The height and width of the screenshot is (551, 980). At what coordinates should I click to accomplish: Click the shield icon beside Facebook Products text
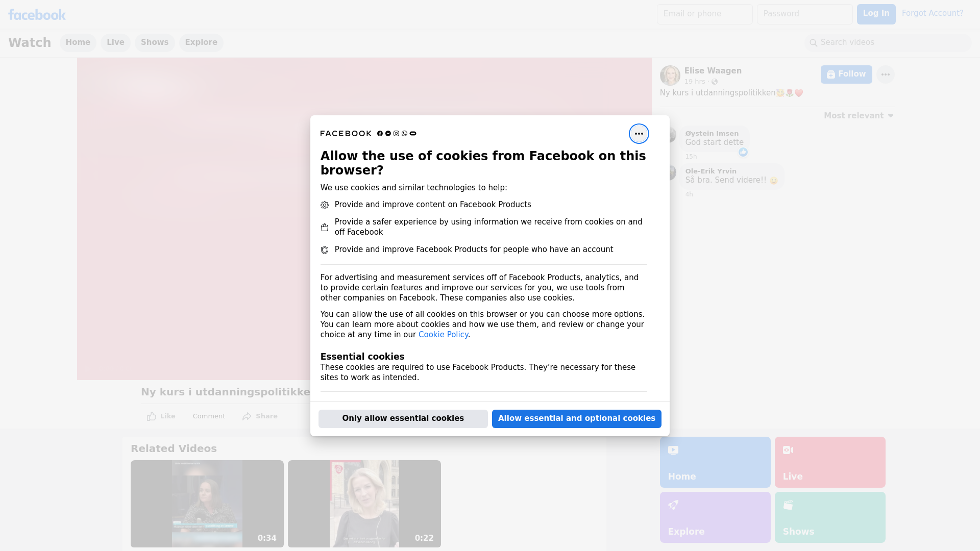click(325, 250)
